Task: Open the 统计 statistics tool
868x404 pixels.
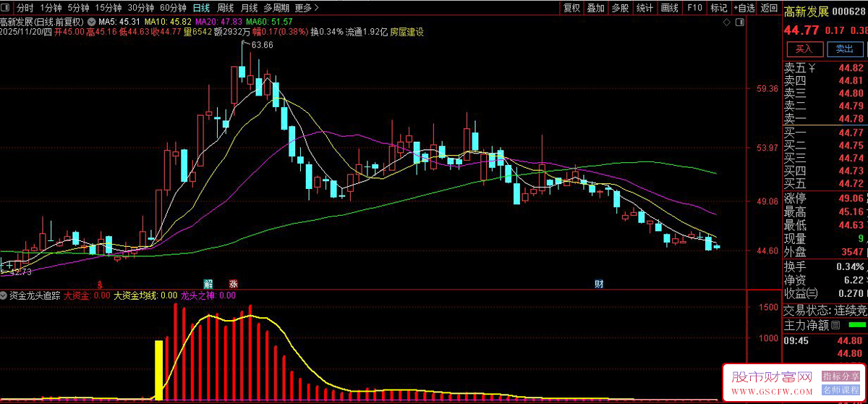Action: 644,8
